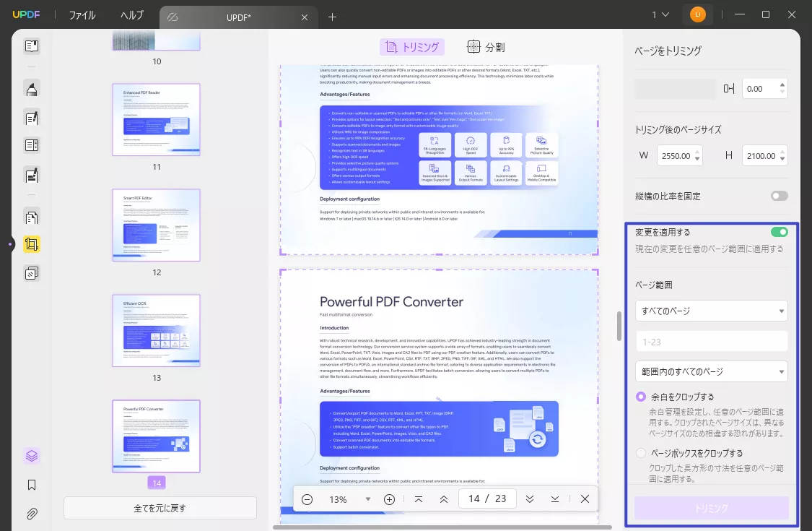Open the Convert/Protect document tool
Viewport: 812px width, 531px height.
(x=32, y=217)
